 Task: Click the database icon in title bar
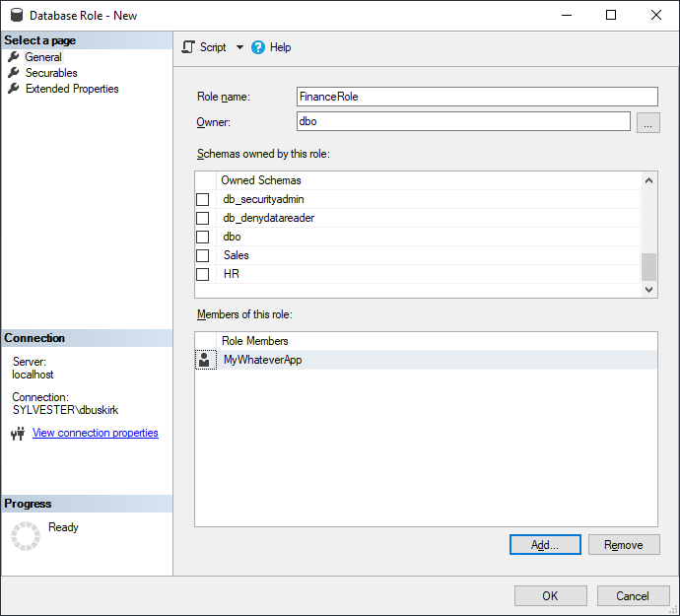(x=16, y=16)
